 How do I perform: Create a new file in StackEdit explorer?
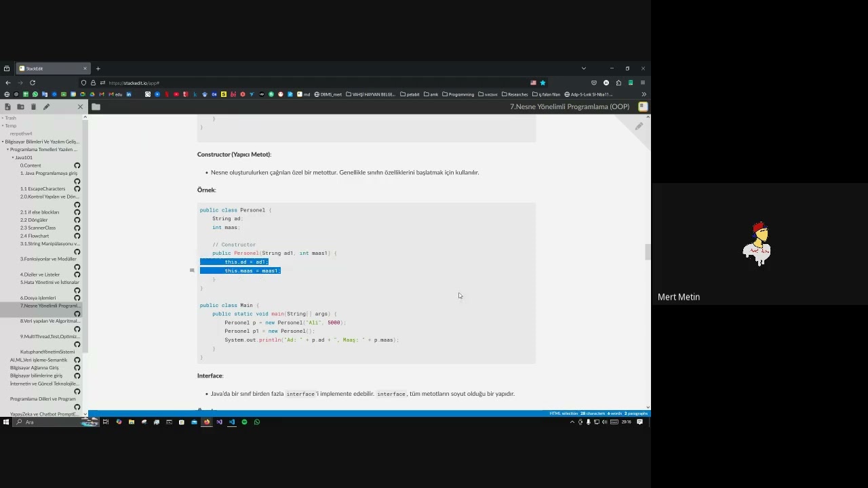(x=7, y=107)
